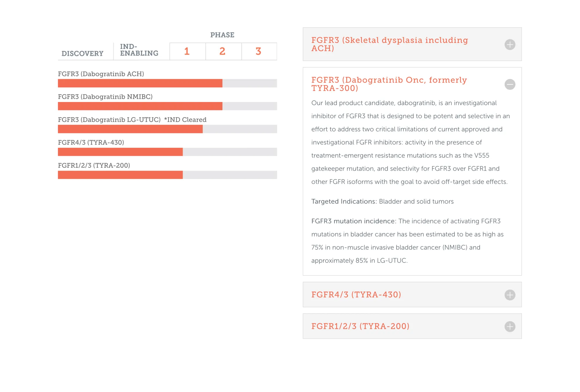Select the Phase 1 column header
Screen dimensions: 580x392
(x=187, y=51)
